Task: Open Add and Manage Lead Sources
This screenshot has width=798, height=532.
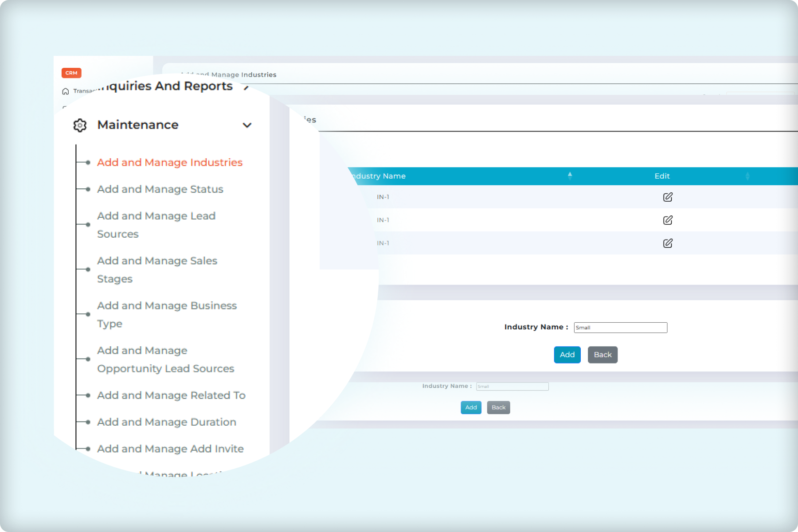Action: click(x=156, y=225)
